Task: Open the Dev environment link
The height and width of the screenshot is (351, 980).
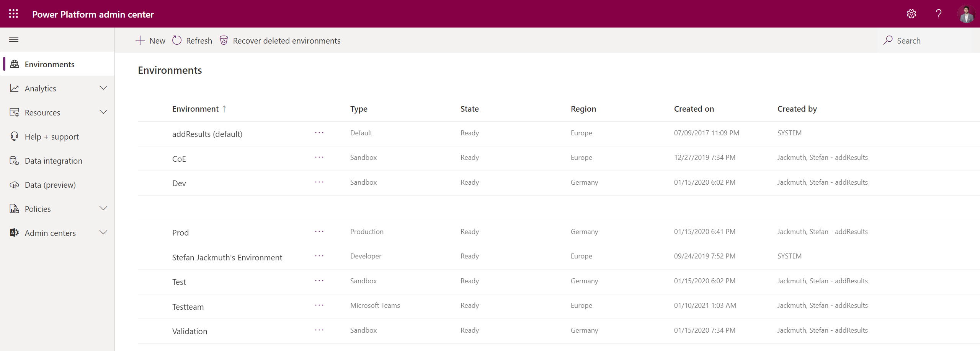Action: pyautogui.click(x=179, y=184)
